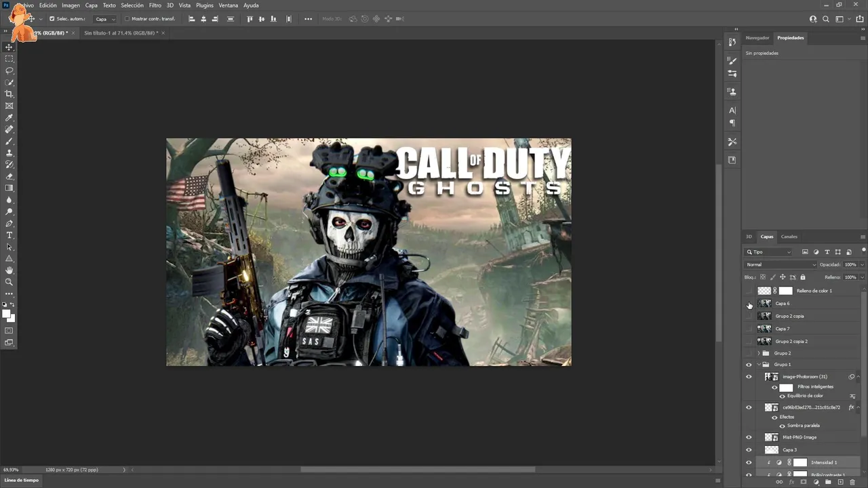Screen dimensions: 868x488
Task: Select the Eyedropper tool
Action: point(9,118)
